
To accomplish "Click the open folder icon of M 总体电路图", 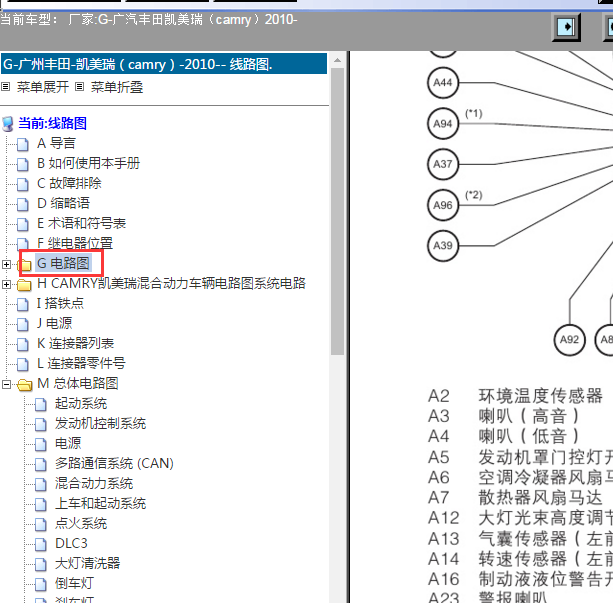I will 25,385.
